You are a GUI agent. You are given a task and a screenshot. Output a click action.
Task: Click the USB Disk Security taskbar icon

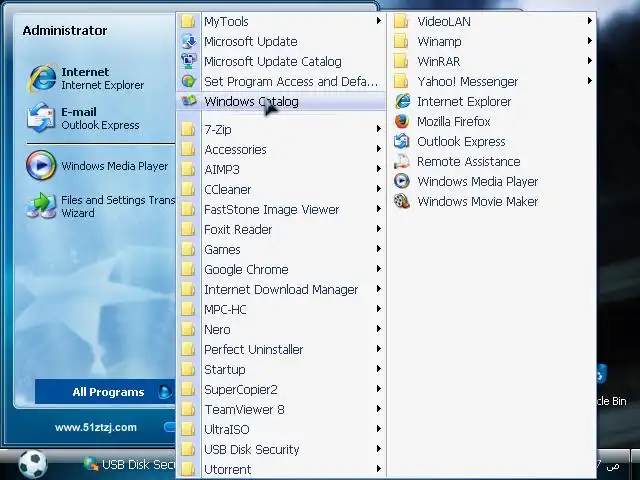coord(91,464)
